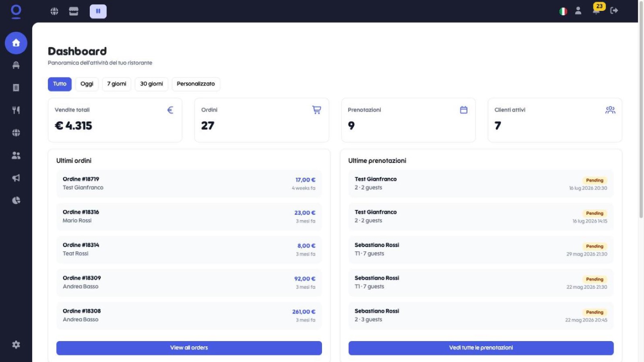644x362 pixels.
Task: Open reservation dated 16 lug 2026 20:30
Action: tap(481, 183)
